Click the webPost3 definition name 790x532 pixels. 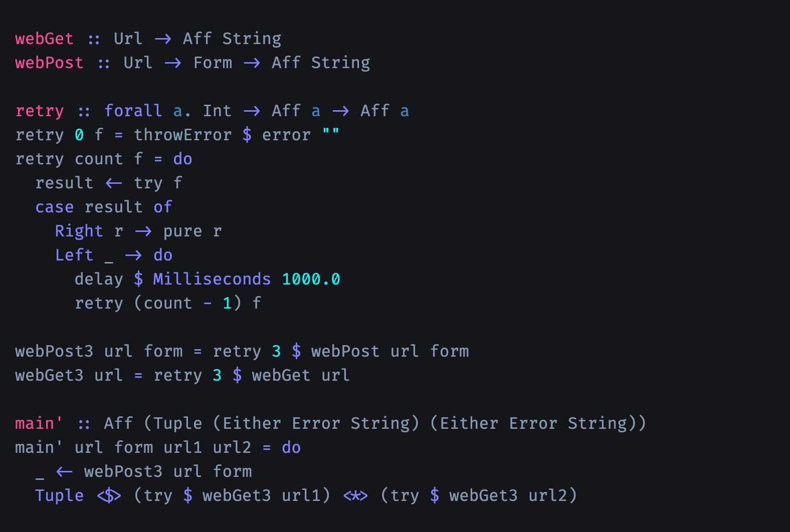coord(54,351)
